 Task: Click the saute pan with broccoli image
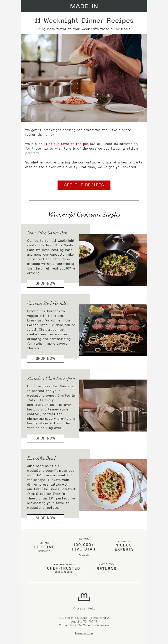click(113, 260)
